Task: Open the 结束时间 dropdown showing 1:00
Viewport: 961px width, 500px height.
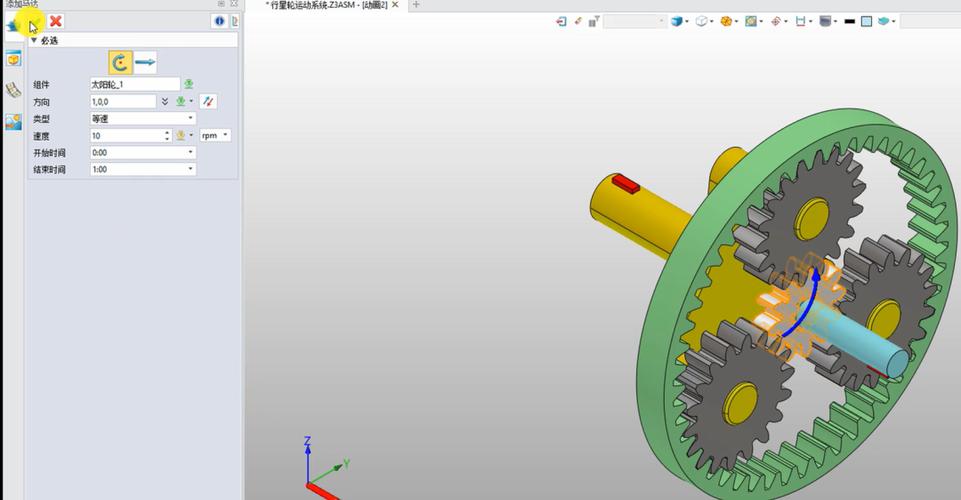Action: click(143, 169)
